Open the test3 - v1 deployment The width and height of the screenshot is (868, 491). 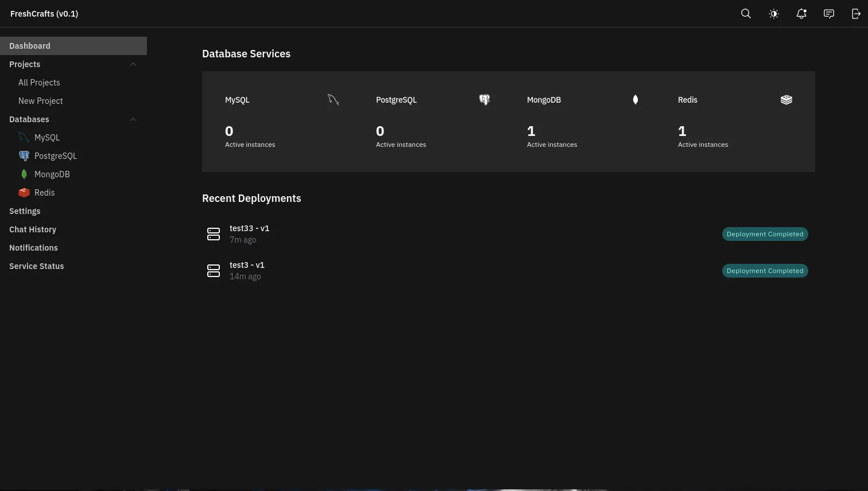[247, 265]
